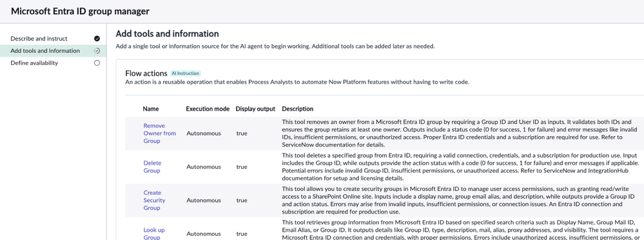
Task: Click the empty circle beside Define availability
Action: [x=97, y=63]
